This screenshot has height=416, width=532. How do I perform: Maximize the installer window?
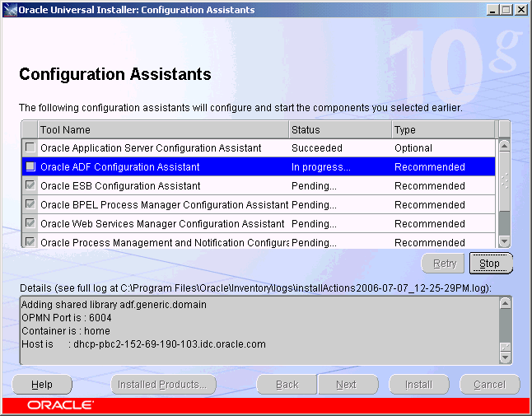pyautogui.click(x=506, y=10)
